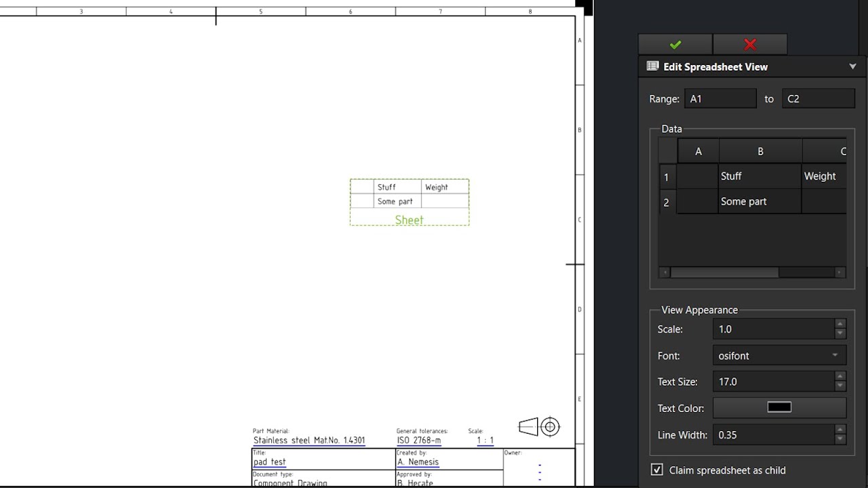
Task: Click the projection symbol in the title block
Action: [539, 426]
